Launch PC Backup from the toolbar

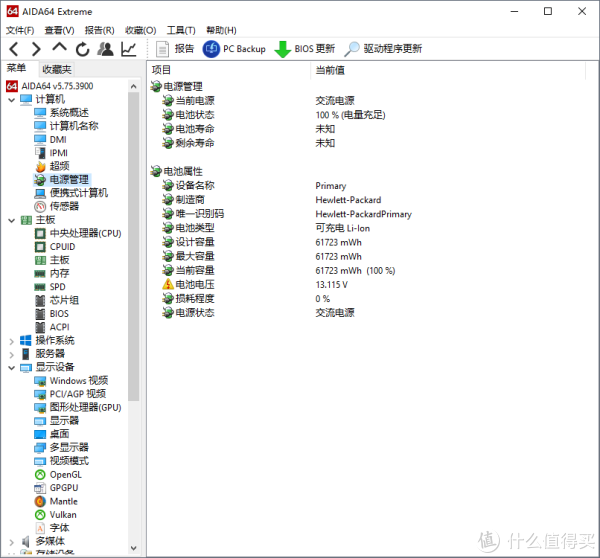[234, 49]
